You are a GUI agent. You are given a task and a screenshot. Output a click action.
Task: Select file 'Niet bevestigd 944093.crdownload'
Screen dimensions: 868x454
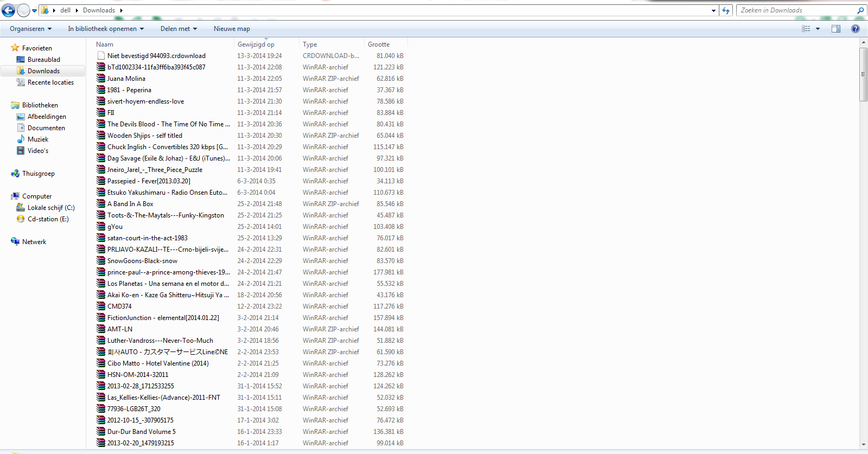tap(156, 56)
